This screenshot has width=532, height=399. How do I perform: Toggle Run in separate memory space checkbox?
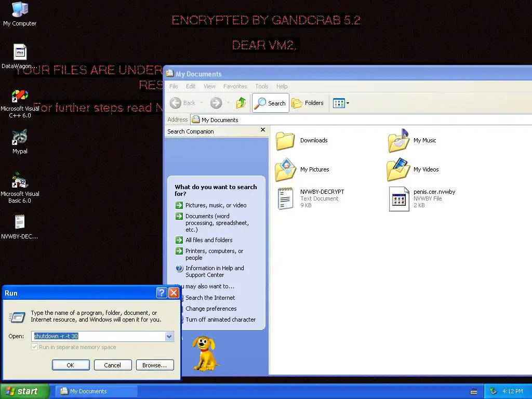[34, 347]
